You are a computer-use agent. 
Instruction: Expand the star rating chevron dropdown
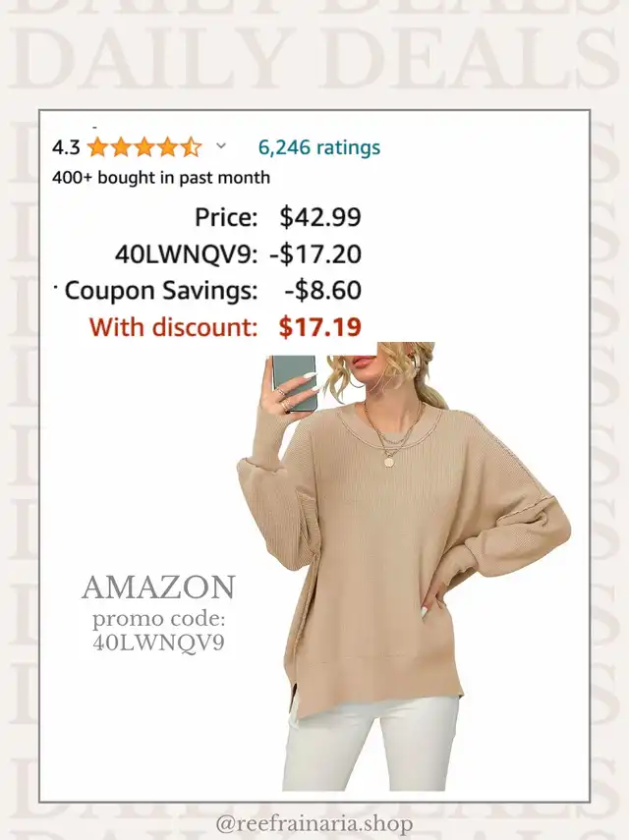click(x=221, y=145)
